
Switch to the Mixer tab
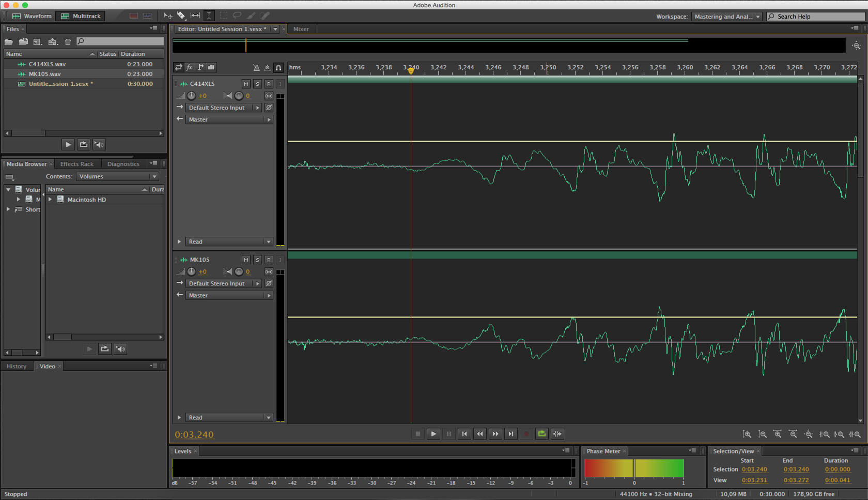pyautogui.click(x=301, y=29)
